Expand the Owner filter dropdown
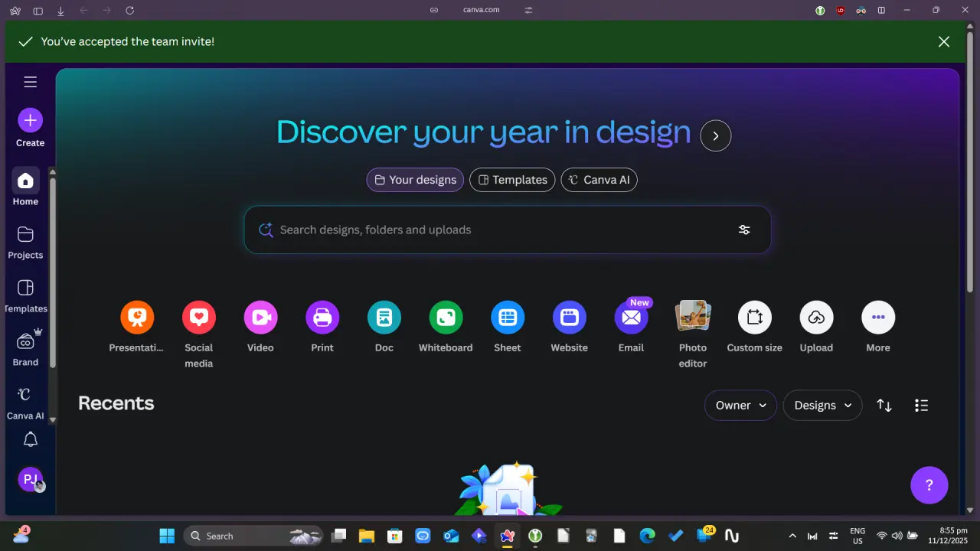Screen dimensions: 980x551 [740, 406]
